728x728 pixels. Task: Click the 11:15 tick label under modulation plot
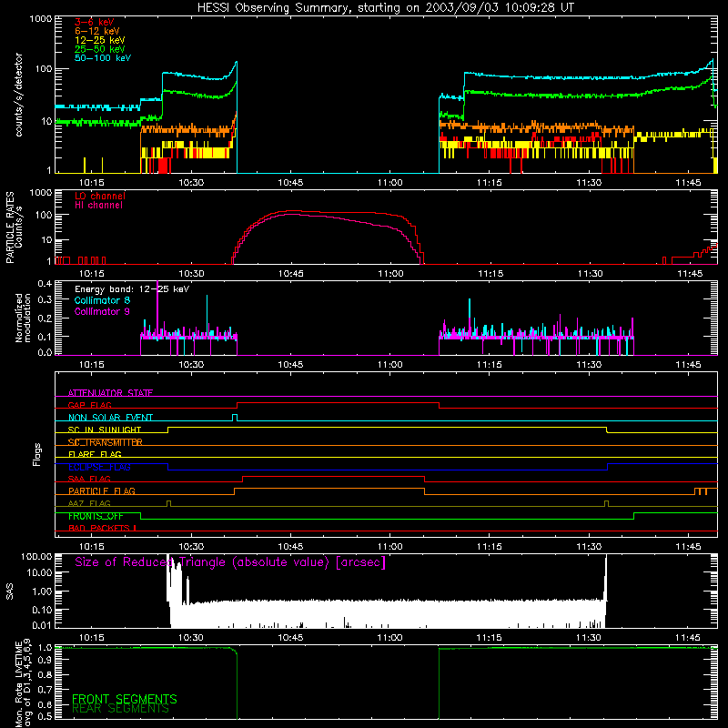click(x=490, y=365)
